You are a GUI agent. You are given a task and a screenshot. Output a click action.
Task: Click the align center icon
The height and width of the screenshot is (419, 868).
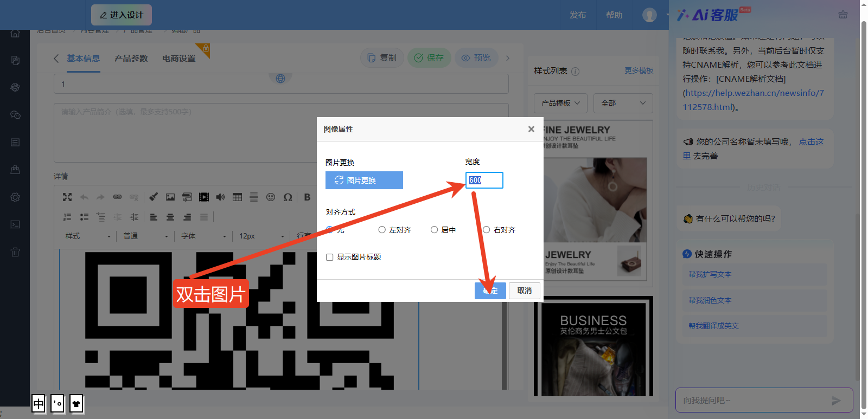(x=170, y=217)
